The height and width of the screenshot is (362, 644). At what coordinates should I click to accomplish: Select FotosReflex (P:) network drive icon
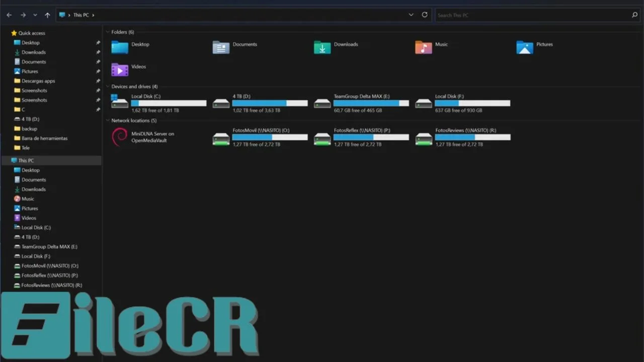coord(322,139)
